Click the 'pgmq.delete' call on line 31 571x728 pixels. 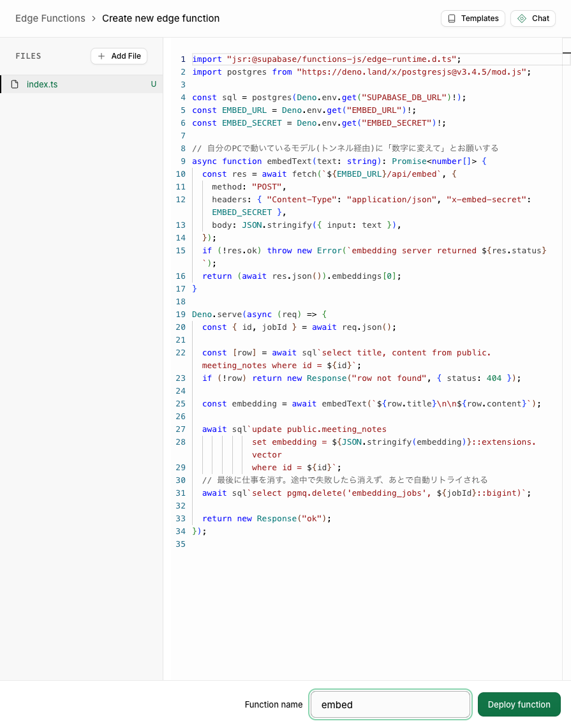point(315,493)
